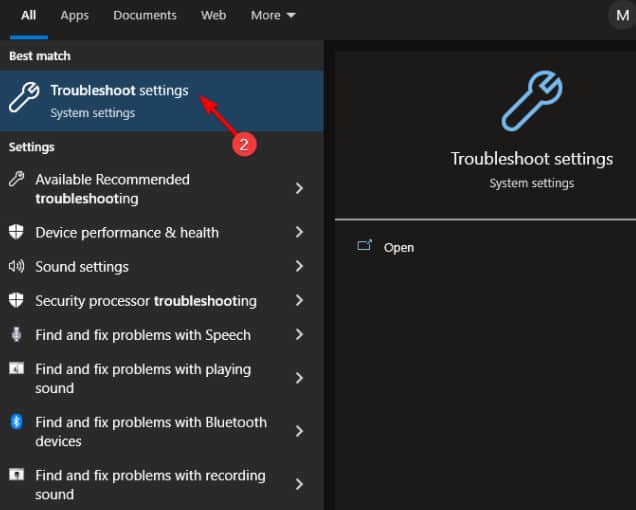Open Troubleshoot settings best match result
The image size is (636, 510).
tap(120, 100)
